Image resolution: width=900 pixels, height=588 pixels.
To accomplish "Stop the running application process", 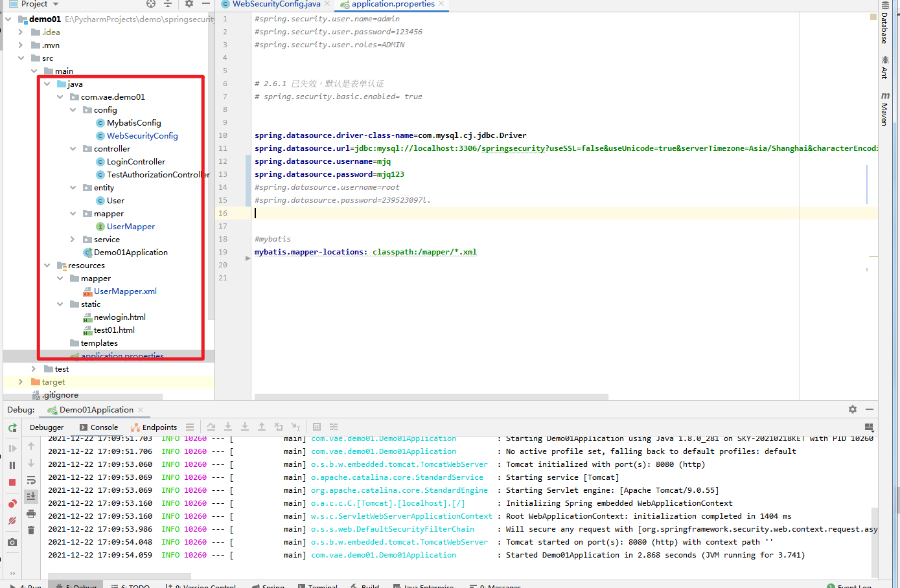I will click(10, 481).
